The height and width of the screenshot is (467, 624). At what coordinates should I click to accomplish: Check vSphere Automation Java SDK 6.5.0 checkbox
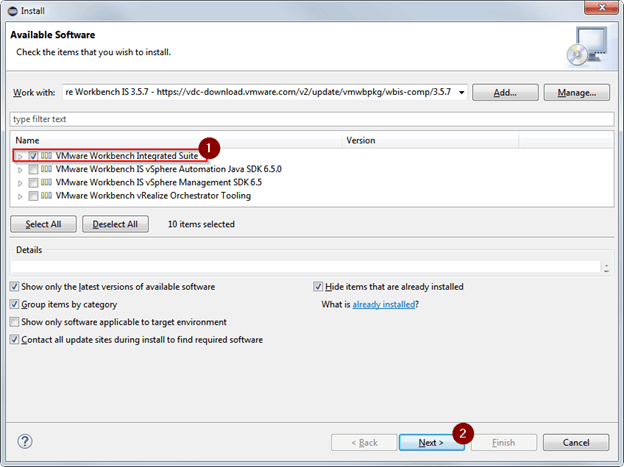pos(33,169)
